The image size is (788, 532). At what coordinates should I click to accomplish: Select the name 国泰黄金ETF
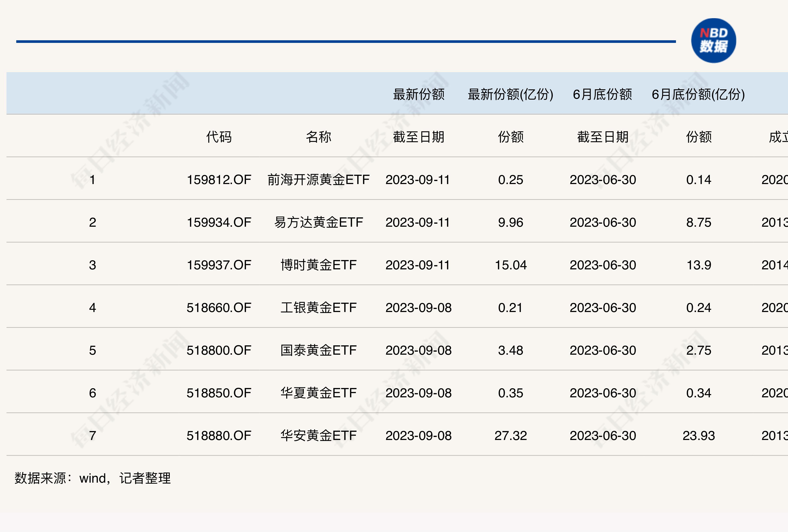point(318,350)
